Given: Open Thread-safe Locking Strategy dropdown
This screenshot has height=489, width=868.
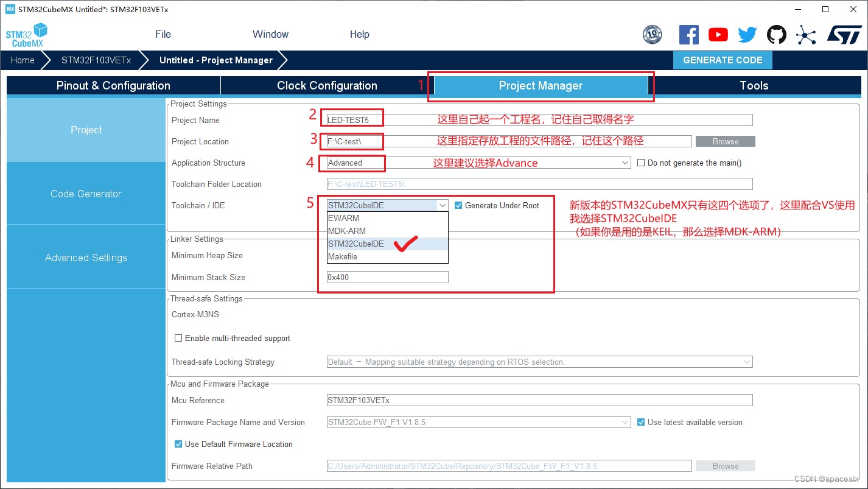Looking at the screenshot, I should 539,362.
